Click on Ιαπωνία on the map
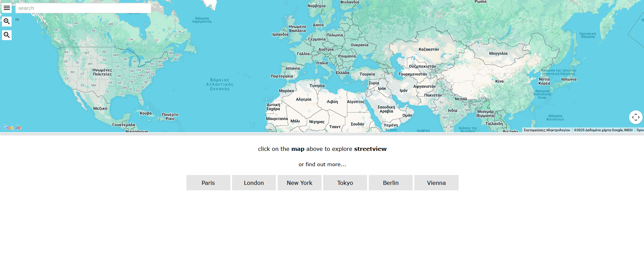Image resolution: width=644 pixels, height=262 pixels. coord(569,79)
